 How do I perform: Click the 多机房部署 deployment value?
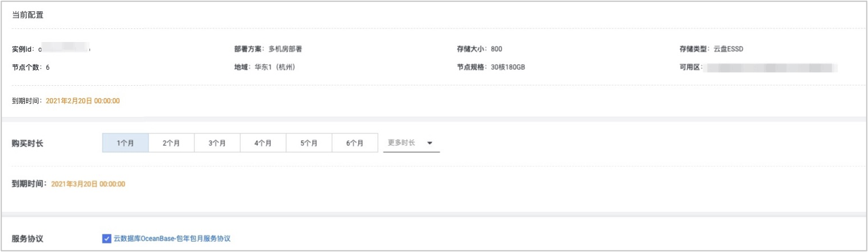285,49
